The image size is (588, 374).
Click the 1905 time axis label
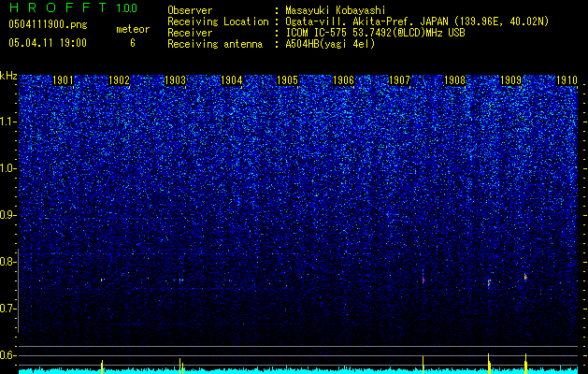(287, 80)
